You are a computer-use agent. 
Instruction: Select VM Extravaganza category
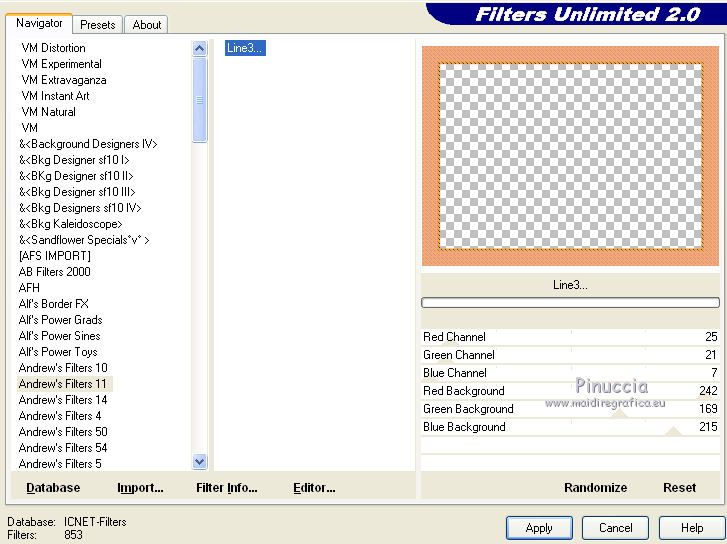pyautogui.click(x=64, y=80)
